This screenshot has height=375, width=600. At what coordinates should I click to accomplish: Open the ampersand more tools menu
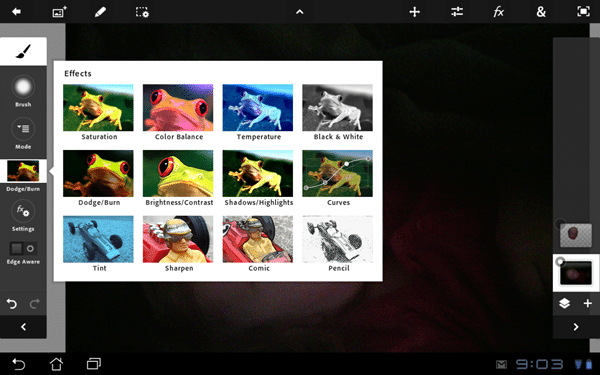[541, 12]
